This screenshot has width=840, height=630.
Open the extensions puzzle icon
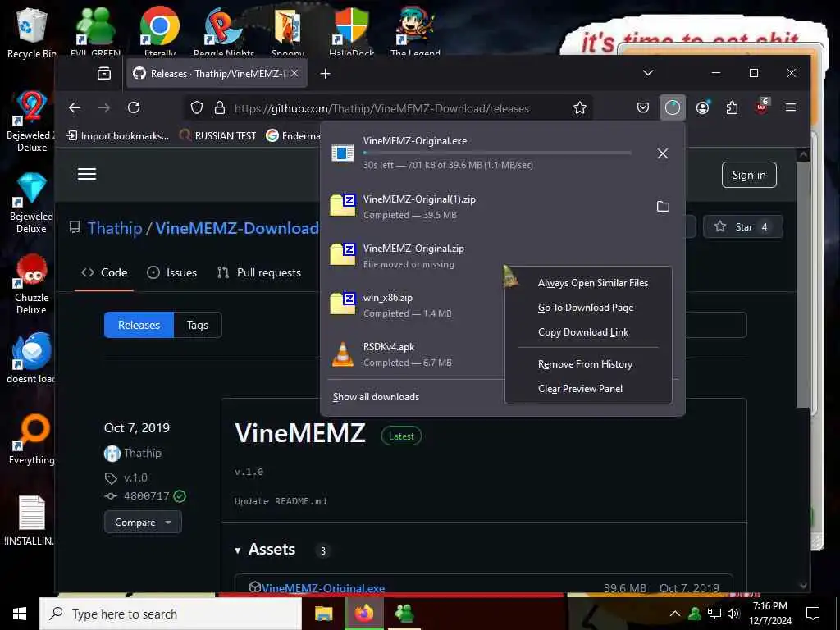pos(732,107)
